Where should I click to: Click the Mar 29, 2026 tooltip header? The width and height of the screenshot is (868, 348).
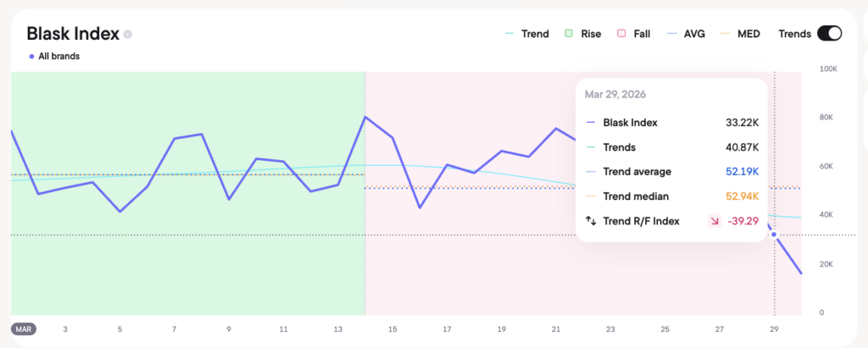(617, 95)
